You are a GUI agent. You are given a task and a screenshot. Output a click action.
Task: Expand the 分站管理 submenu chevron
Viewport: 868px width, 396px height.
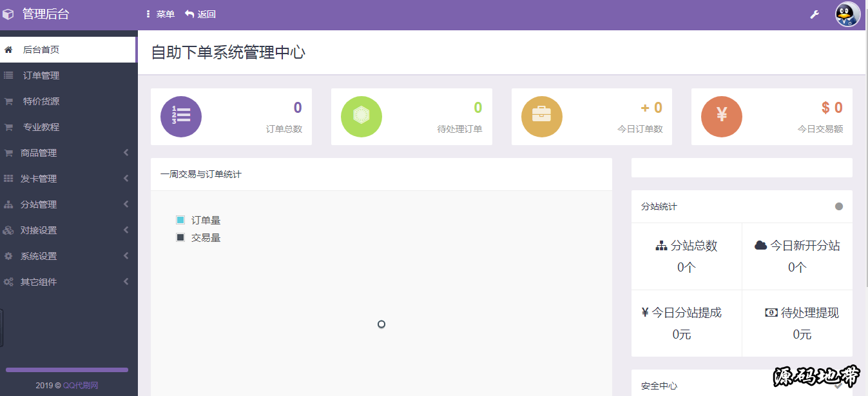pos(126,204)
